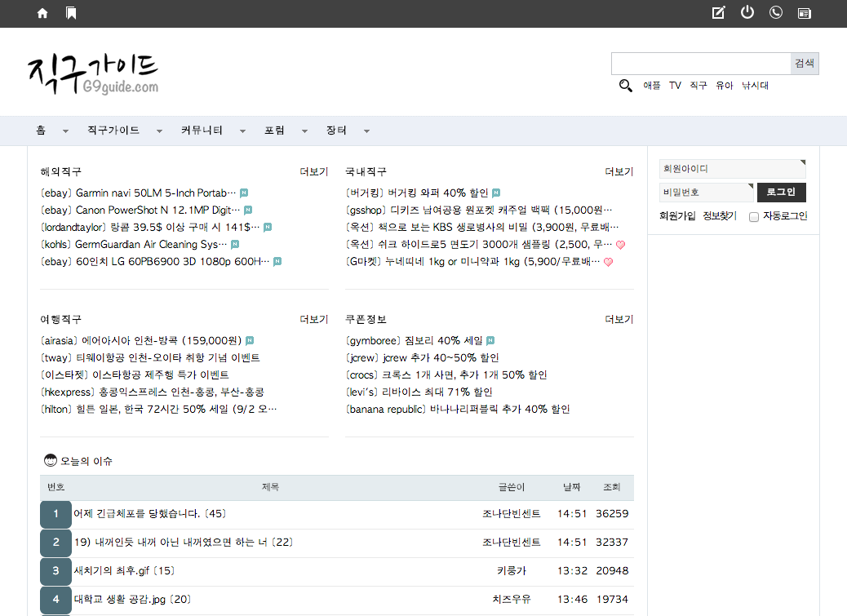Viewport: 847px width, 616px height.
Task: Click the home icon in the top bar
Action: (42, 13)
